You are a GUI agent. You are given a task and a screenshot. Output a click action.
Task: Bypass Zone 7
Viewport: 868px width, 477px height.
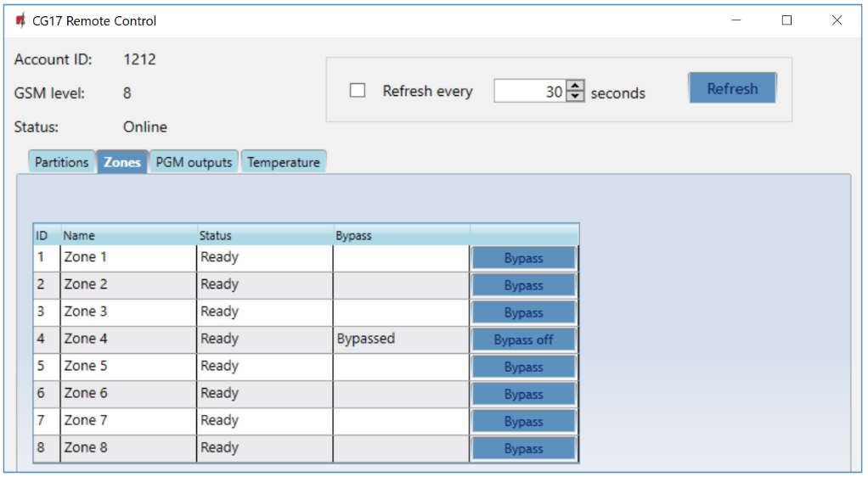[x=523, y=422]
